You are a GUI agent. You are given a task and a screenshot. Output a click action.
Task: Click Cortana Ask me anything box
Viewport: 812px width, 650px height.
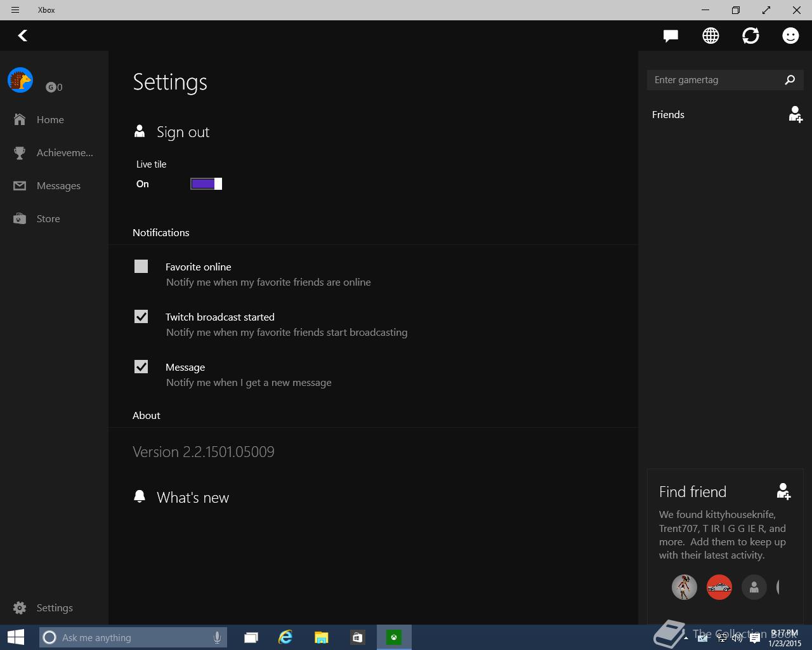click(x=132, y=637)
